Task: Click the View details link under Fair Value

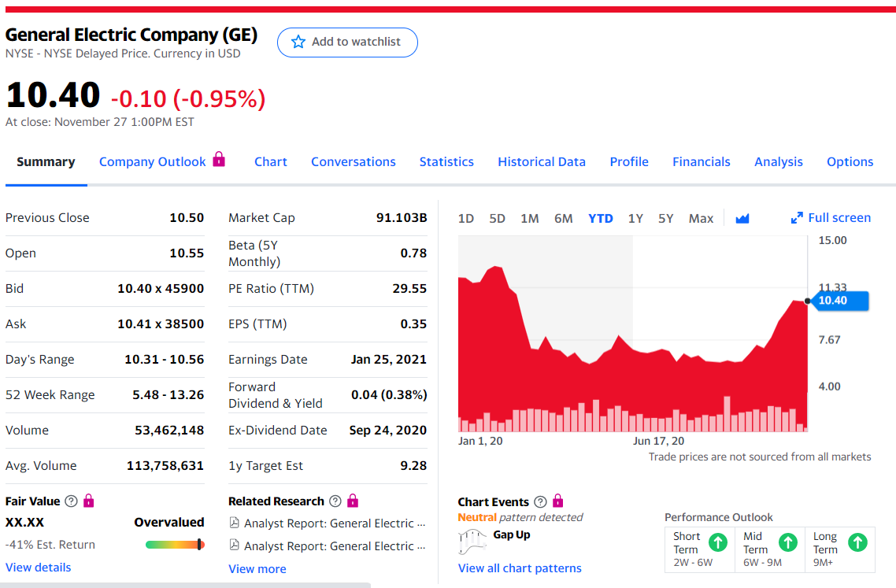Action: point(38,568)
